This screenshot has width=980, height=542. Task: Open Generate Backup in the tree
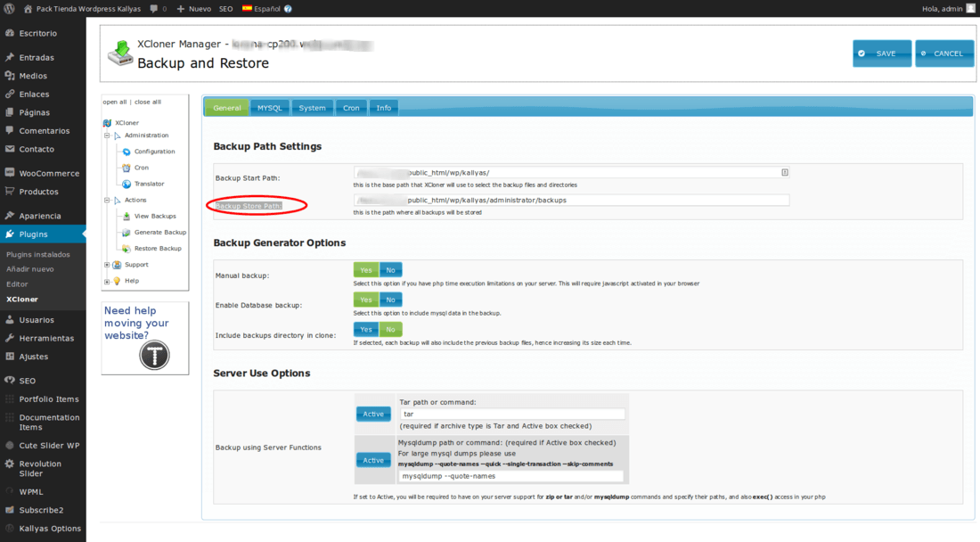pos(160,233)
